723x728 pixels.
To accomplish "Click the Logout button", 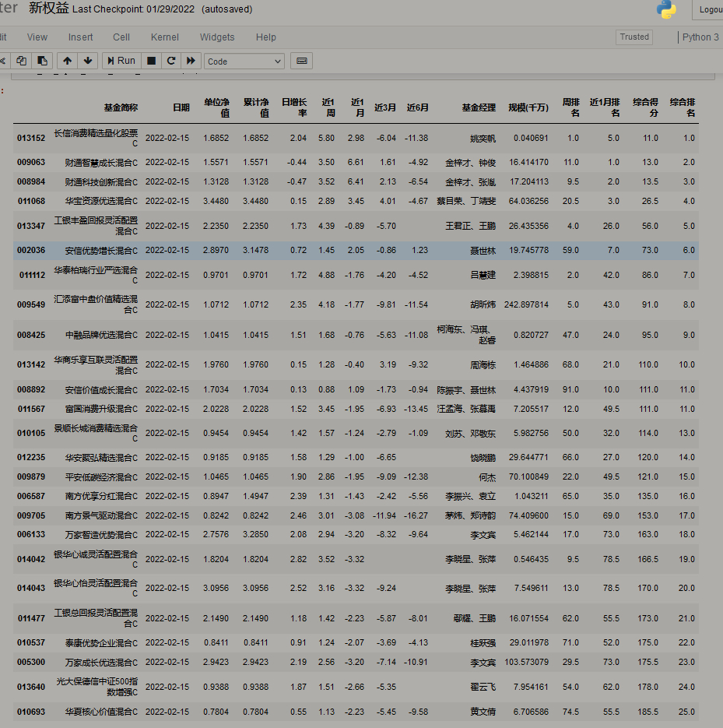I will point(708,10).
